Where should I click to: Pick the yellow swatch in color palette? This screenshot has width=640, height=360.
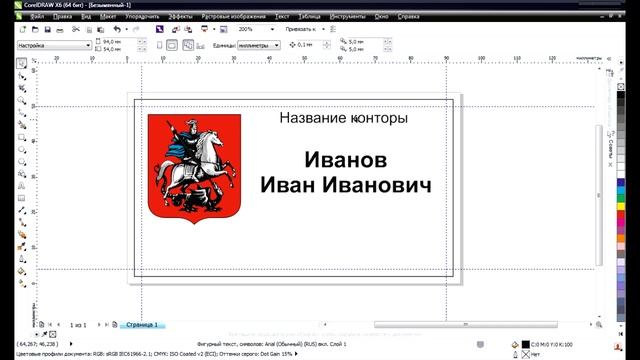click(x=620, y=207)
